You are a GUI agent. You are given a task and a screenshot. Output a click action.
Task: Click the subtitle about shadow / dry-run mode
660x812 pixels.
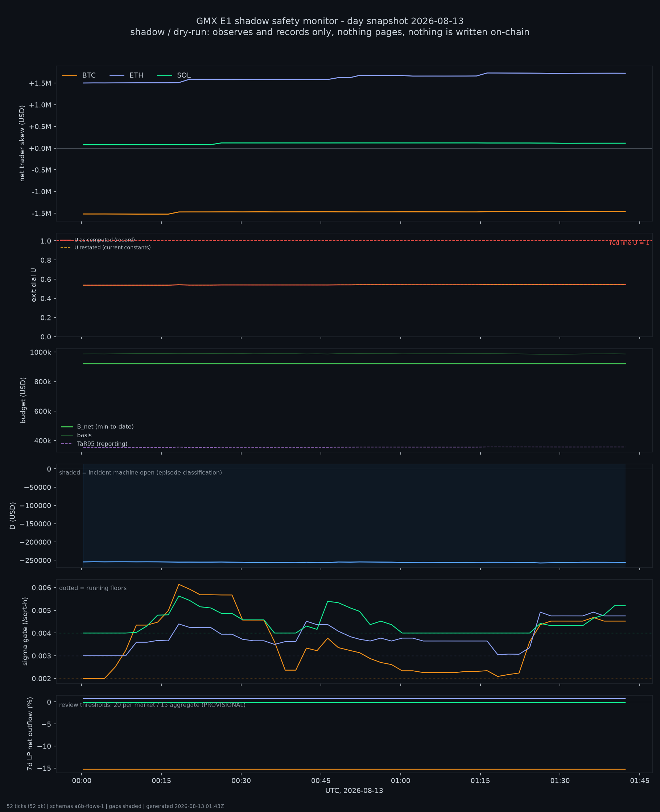(x=330, y=32)
